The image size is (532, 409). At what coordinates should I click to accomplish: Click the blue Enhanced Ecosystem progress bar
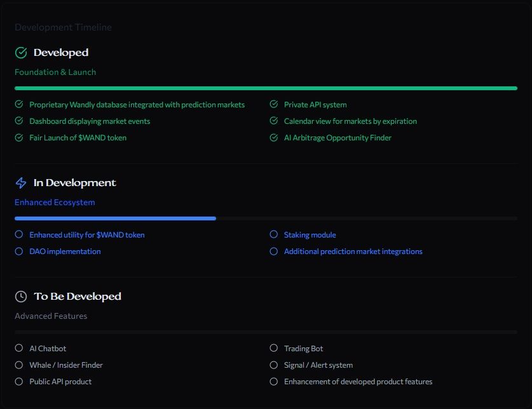[115, 218]
